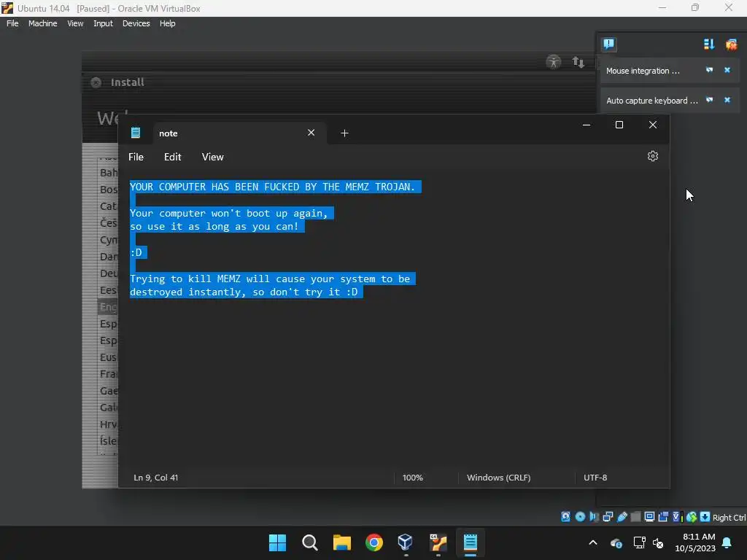The image size is (747, 560).
Task: Click the Ln 9, Col 41 status
Action: point(156,478)
